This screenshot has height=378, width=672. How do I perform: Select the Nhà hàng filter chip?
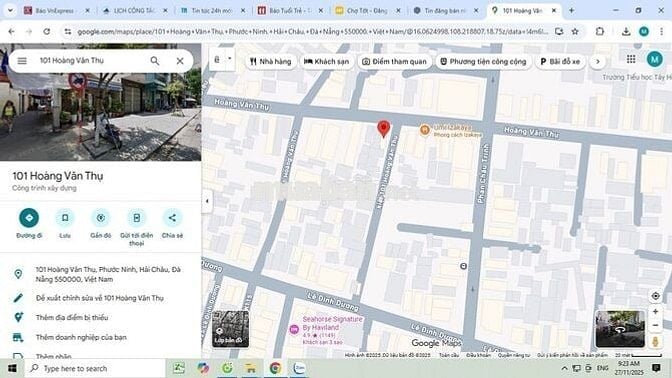pyautogui.click(x=270, y=61)
